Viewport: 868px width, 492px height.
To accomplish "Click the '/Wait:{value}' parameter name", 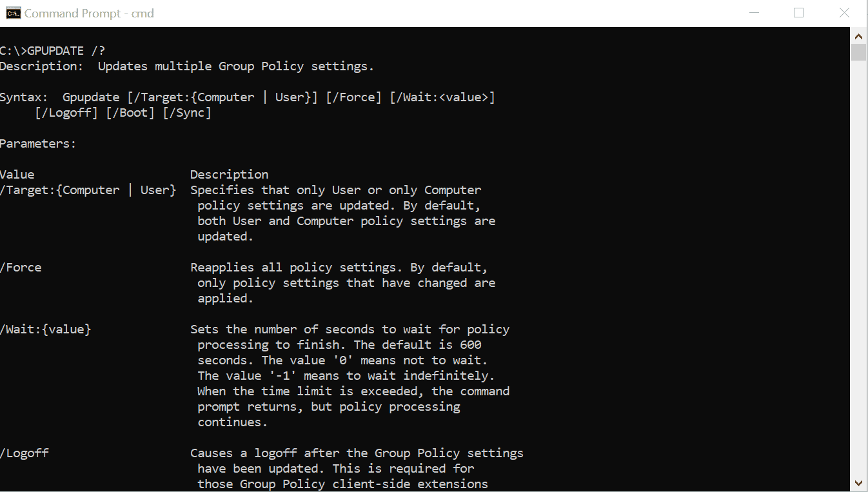I will coord(46,330).
